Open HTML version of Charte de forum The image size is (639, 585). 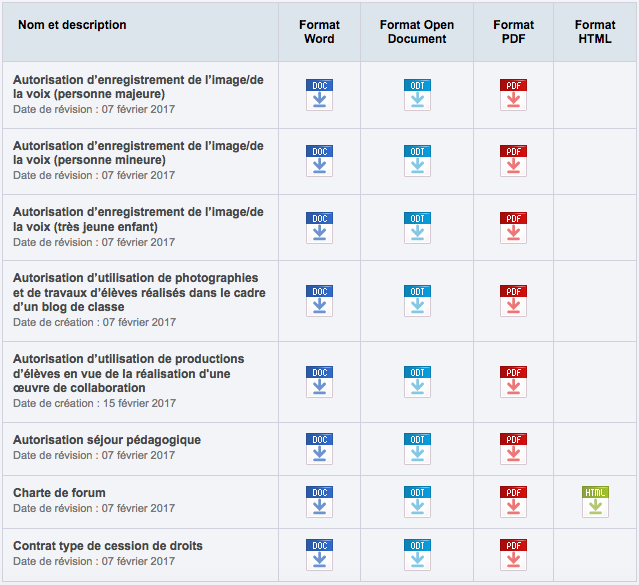595,501
